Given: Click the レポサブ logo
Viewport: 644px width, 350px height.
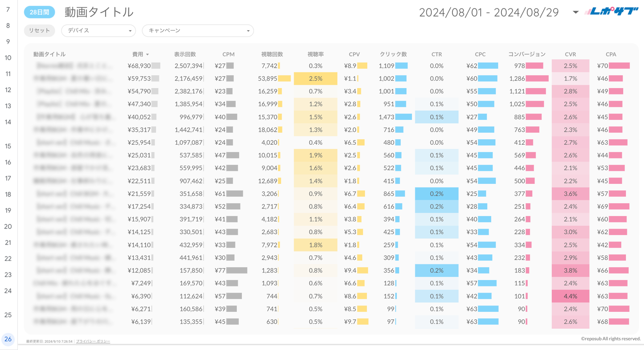Looking at the screenshot, I should coord(611,12).
